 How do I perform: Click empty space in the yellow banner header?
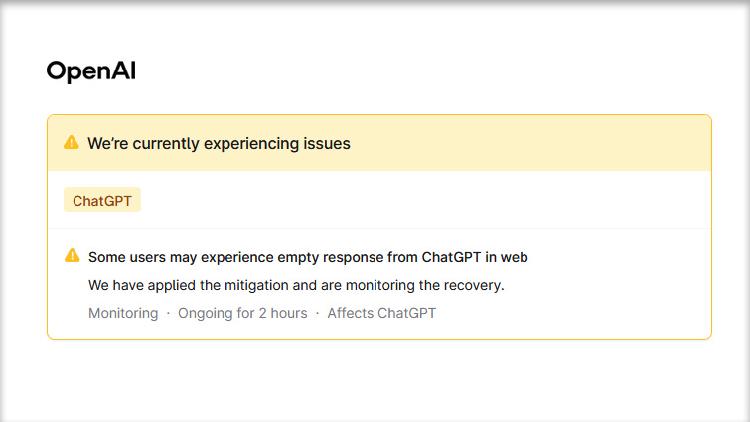(x=540, y=143)
